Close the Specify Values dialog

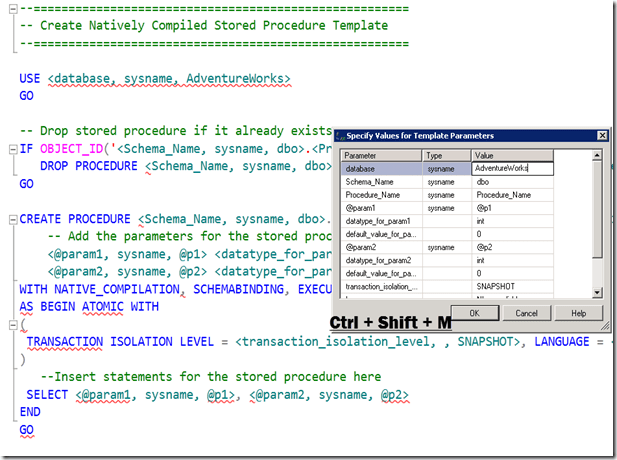[x=602, y=134]
